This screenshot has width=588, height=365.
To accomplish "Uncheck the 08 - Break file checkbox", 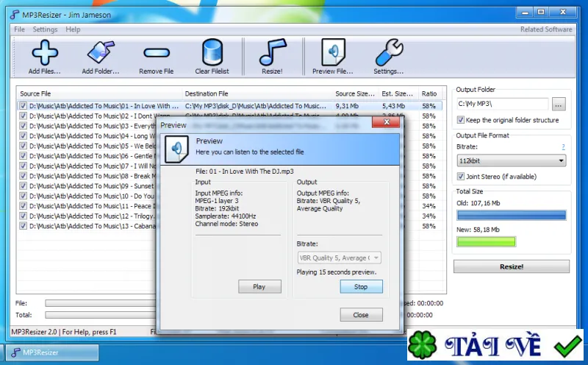I will [x=24, y=176].
